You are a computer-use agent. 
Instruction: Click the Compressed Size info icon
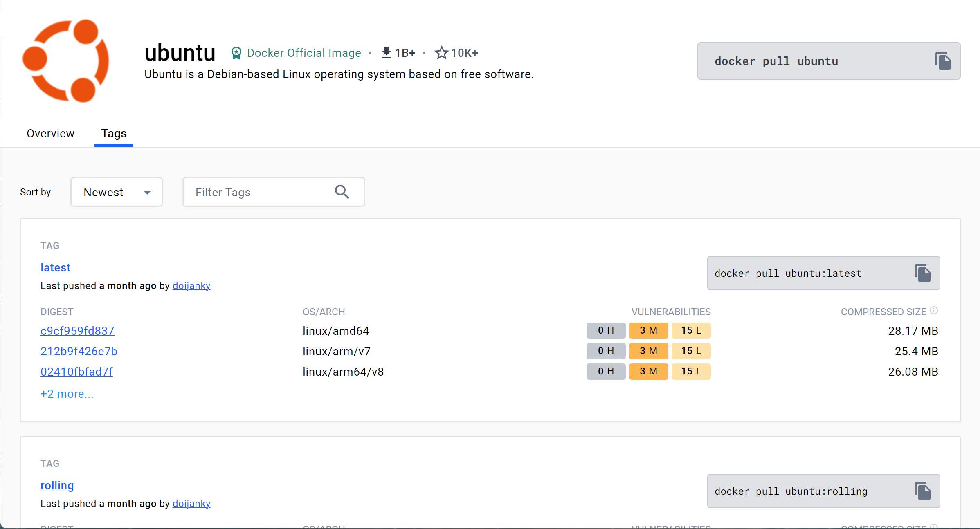[x=934, y=311]
